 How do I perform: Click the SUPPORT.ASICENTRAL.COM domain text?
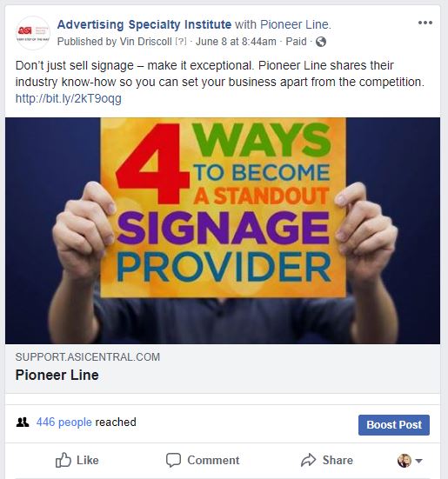pos(88,356)
